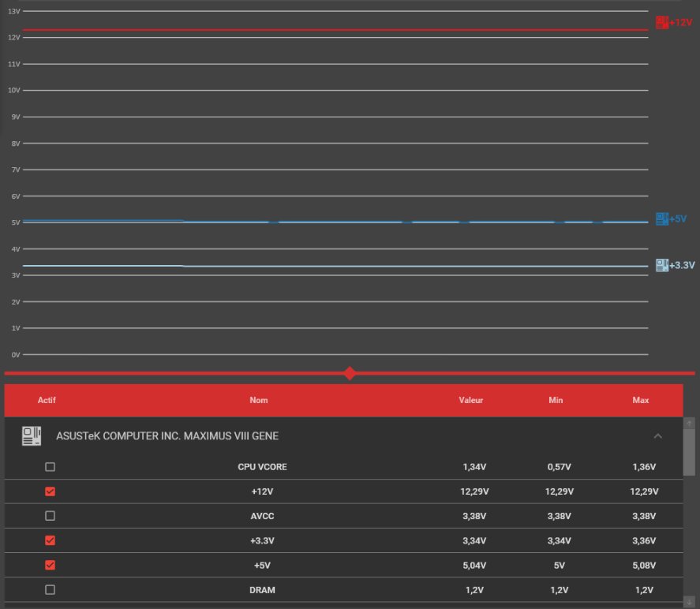Click the +3.3V legend icon on graph

[x=662, y=265]
